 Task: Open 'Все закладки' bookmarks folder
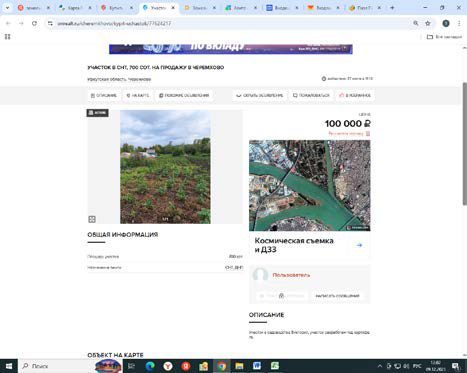point(444,37)
